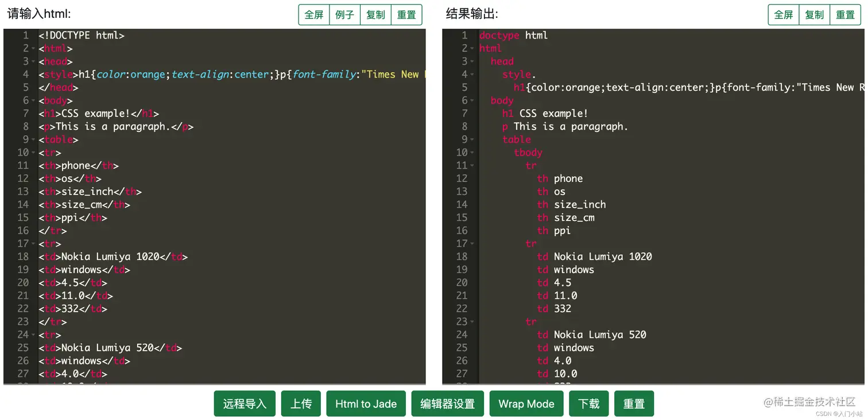The height and width of the screenshot is (420, 868).
Task: Fold the tr block at output line 11
Action: click(x=472, y=166)
